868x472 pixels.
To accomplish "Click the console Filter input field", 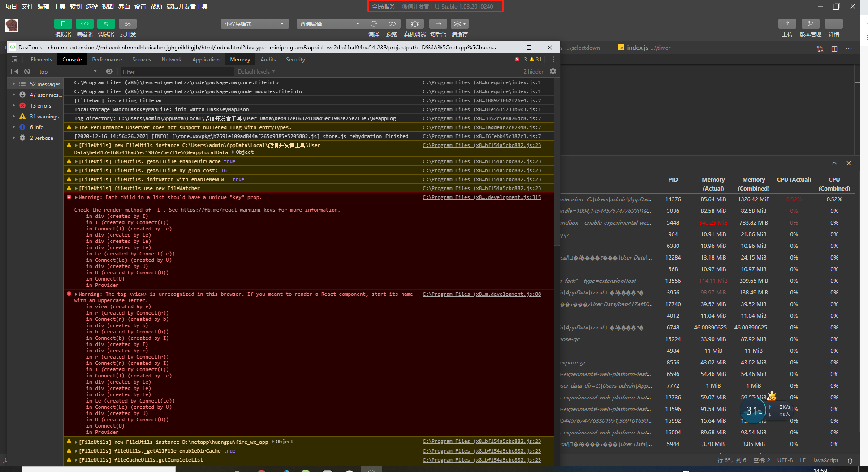I will point(177,72).
